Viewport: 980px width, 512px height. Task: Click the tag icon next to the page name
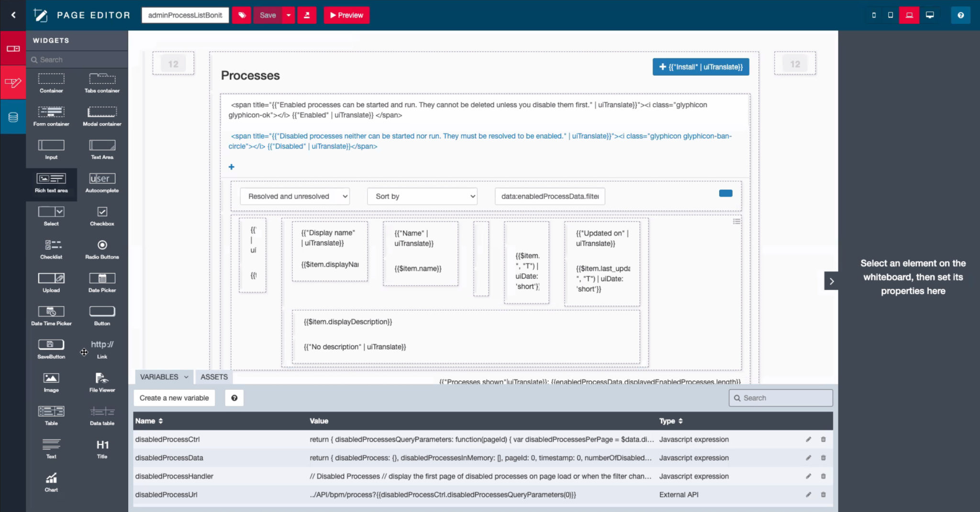(242, 15)
